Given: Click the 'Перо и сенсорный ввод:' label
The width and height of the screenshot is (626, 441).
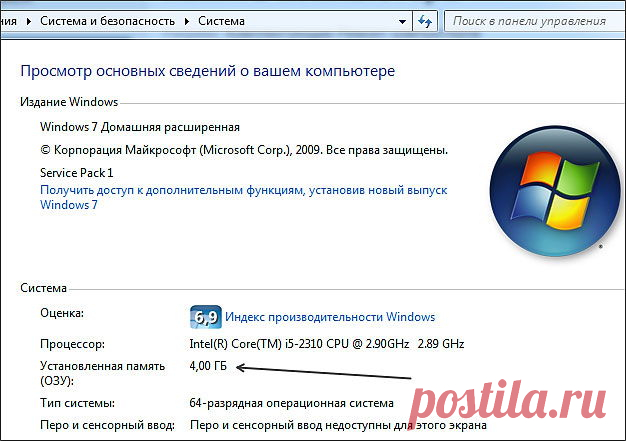Looking at the screenshot, I should (107, 425).
